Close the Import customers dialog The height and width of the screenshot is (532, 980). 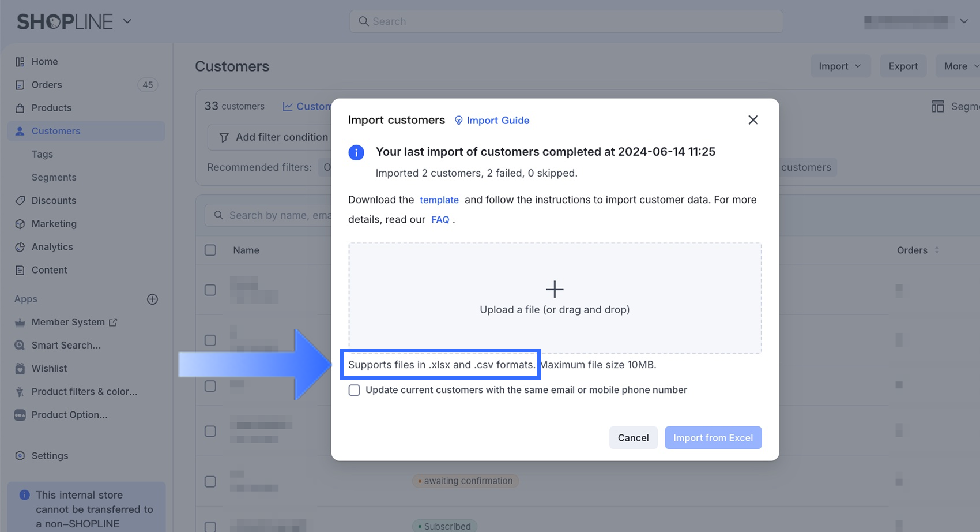coord(753,120)
